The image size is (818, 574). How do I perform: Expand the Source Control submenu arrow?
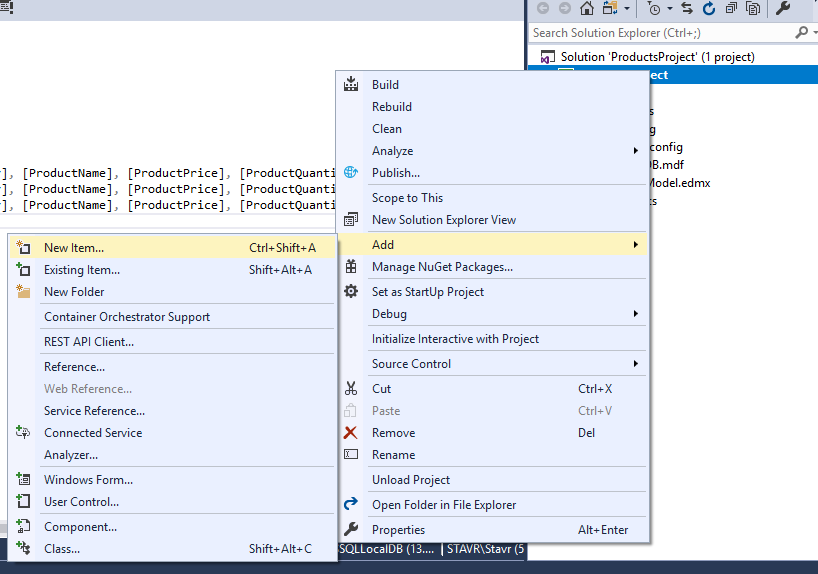pyautogui.click(x=635, y=364)
